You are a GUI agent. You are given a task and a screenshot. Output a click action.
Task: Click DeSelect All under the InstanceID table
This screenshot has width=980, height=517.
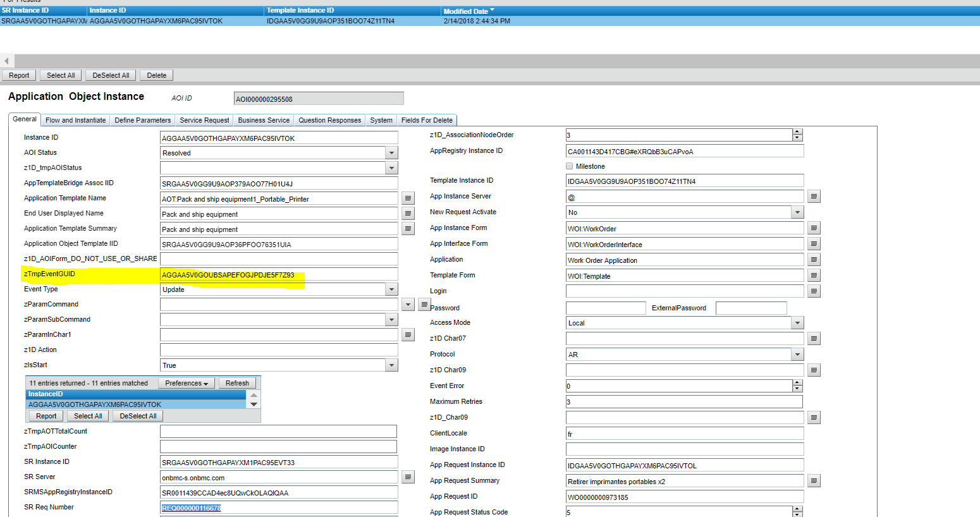tap(138, 416)
